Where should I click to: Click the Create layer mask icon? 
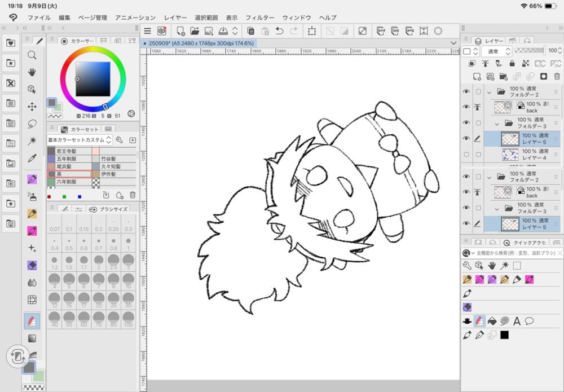544,77
